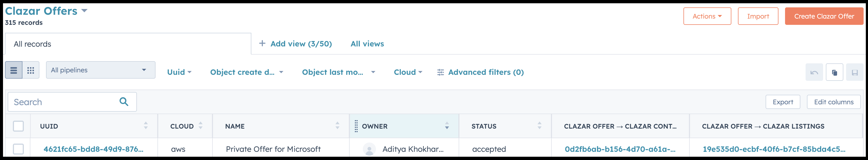Sort by the UUID column arrows

pyautogui.click(x=146, y=125)
